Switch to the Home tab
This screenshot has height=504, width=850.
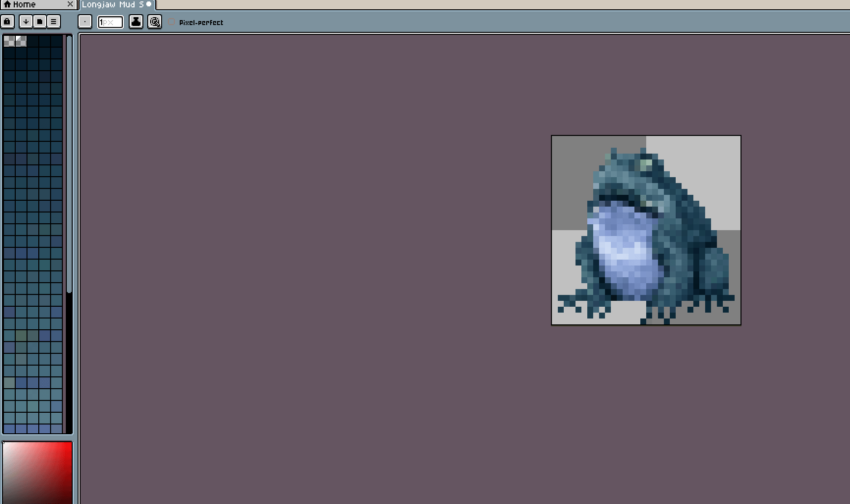pyautogui.click(x=24, y=4)
